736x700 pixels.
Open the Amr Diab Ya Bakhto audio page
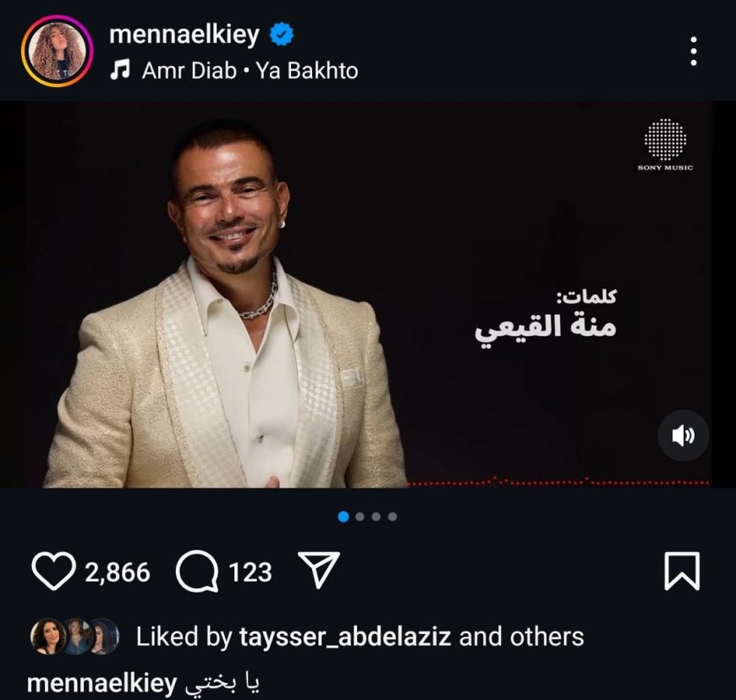click(x=250, y=71)
